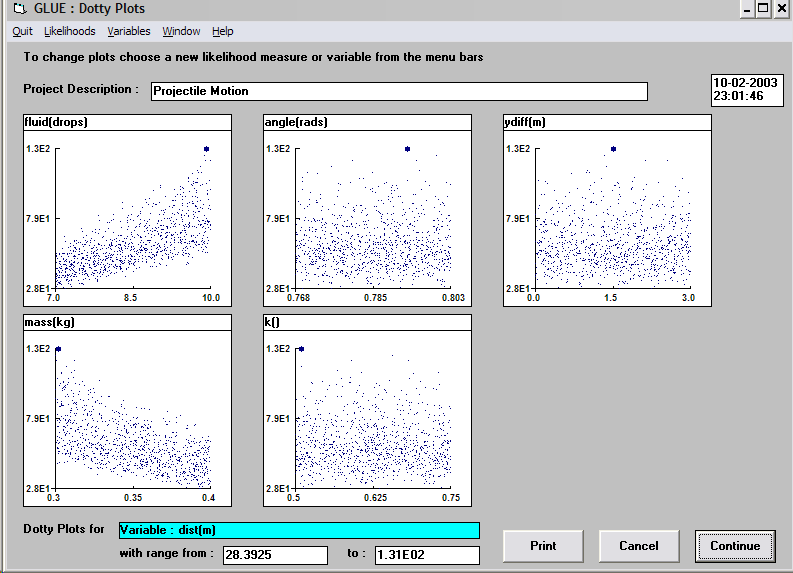Select the Variable : dist(m) field
Image resolution: width=793 pixels, height=573 pixels.
coord(299,530)
